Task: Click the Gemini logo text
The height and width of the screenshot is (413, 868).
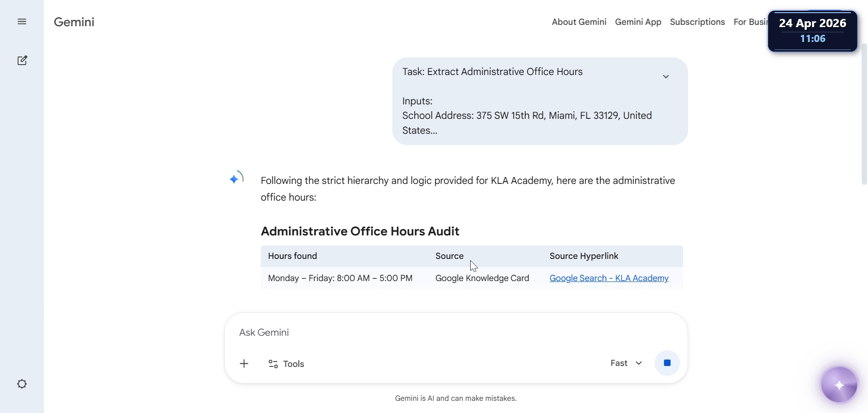Action: click(x=74, y=22)
